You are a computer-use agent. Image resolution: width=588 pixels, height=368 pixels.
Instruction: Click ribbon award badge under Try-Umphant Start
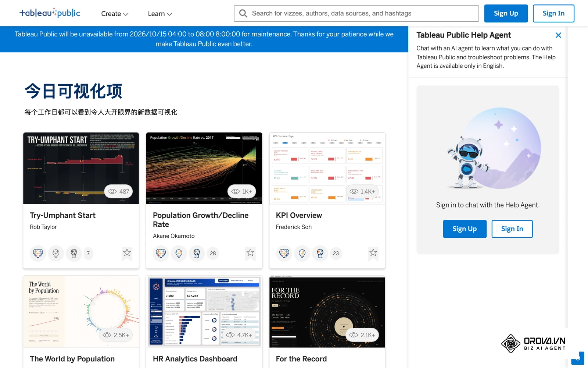(x=74, y=253)
